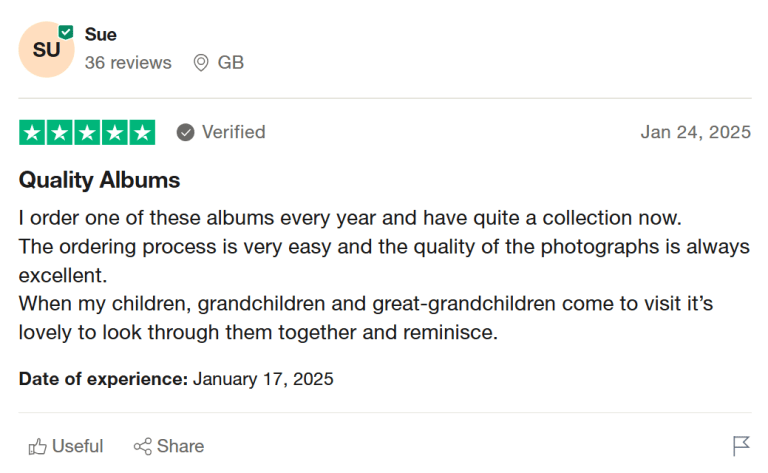Click the share nodes icon
This screenshot has height=473, width=768.
(x=143, y=446)
